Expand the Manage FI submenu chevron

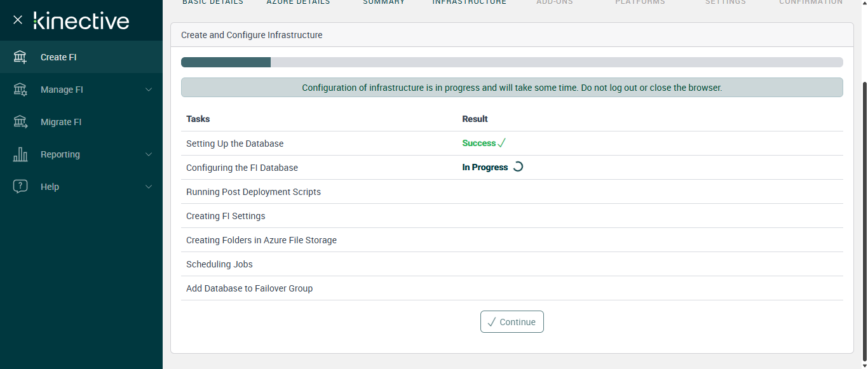click(149, 90)
